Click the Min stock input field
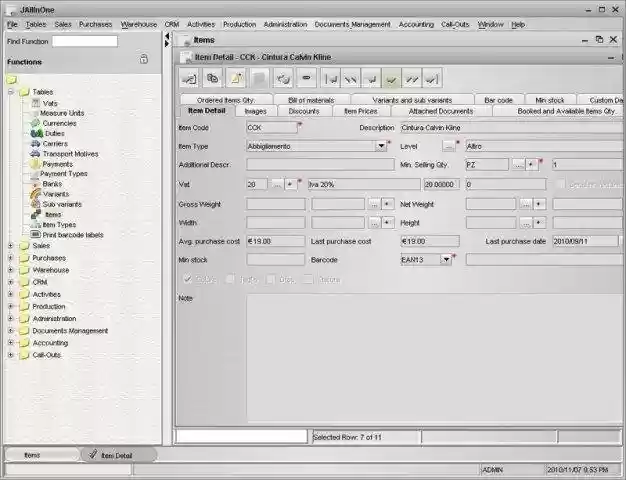This screenshot has width=626, height=480. point(275,260)
